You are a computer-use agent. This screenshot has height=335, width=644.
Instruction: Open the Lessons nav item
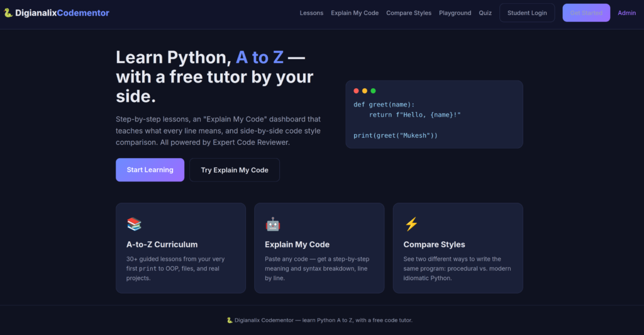(x=311, y=13)
